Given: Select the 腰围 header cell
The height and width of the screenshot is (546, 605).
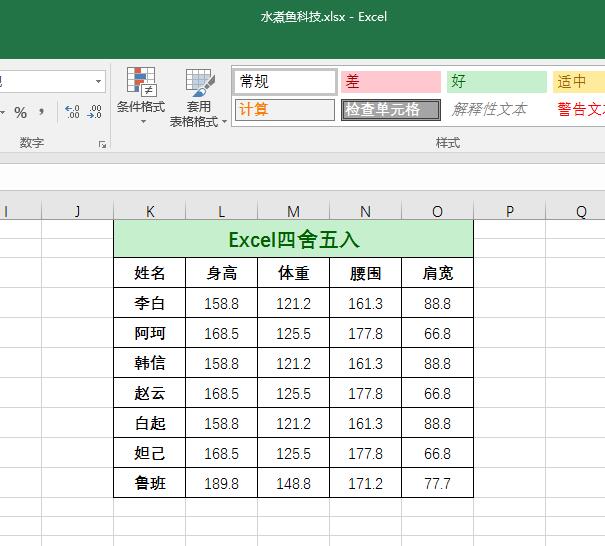Looking at the screenshot, I should pyautogui.click(x=365, y=273).
